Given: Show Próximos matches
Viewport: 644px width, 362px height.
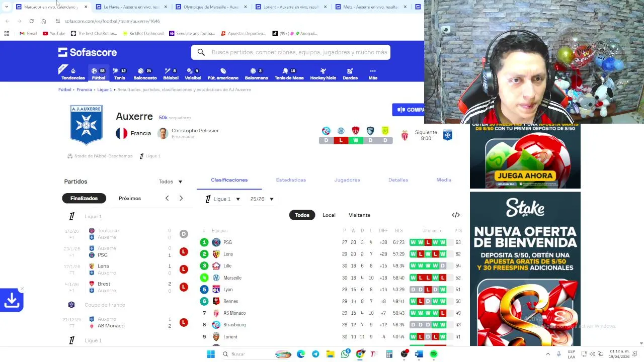Looking at the screenshot, I should pos(130,198).
